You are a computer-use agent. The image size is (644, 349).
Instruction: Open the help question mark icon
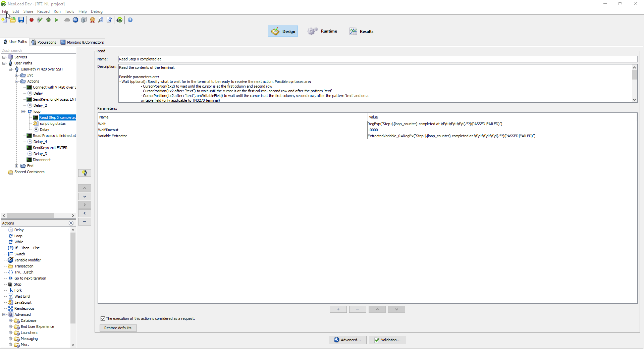(130, 20)
